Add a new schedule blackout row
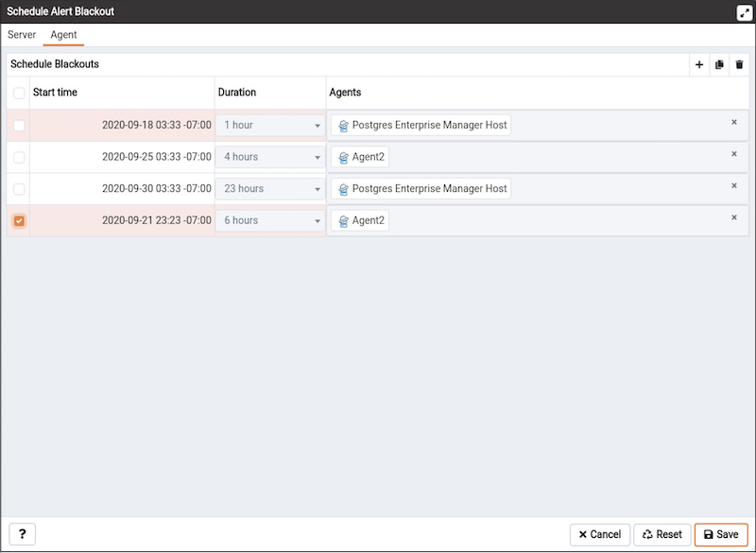The height and width of the screenshot is (553, 756). point(699,64)
